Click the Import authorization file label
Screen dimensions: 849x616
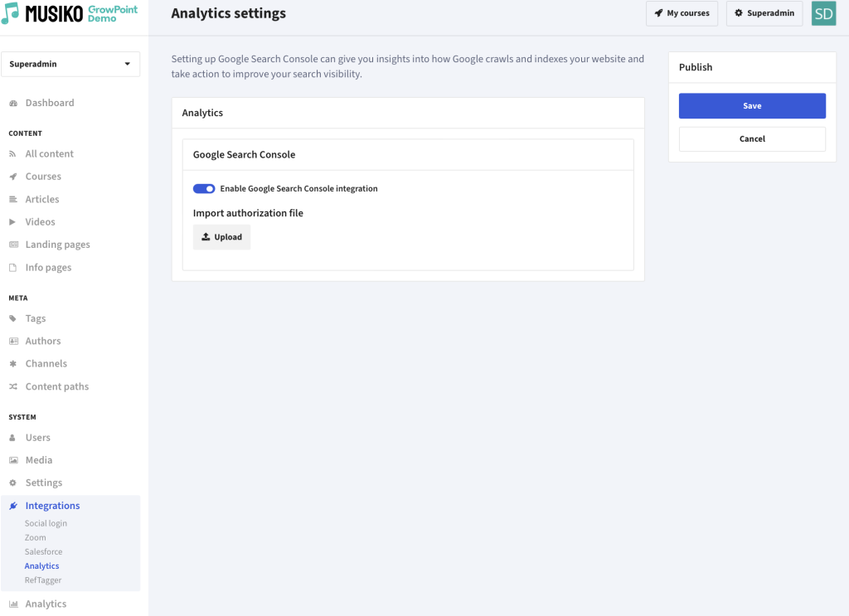[248, 213]
